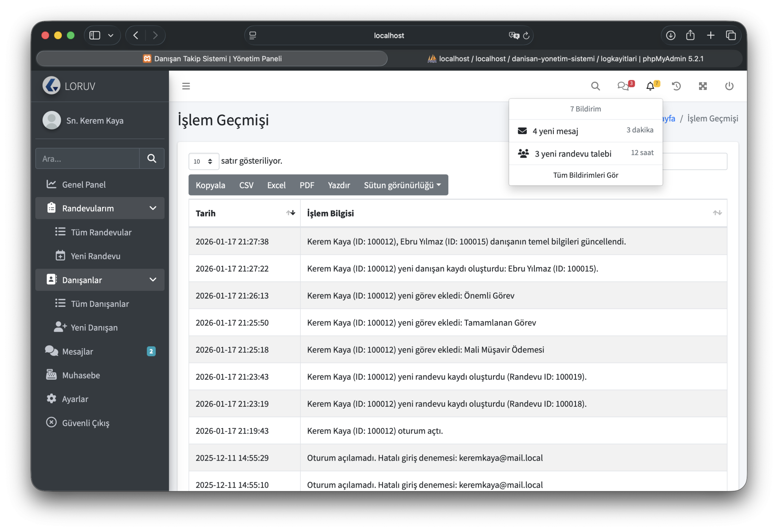The image size is (778, 532).
Task: Click the power logout icon
Action: tap(729, 86)
